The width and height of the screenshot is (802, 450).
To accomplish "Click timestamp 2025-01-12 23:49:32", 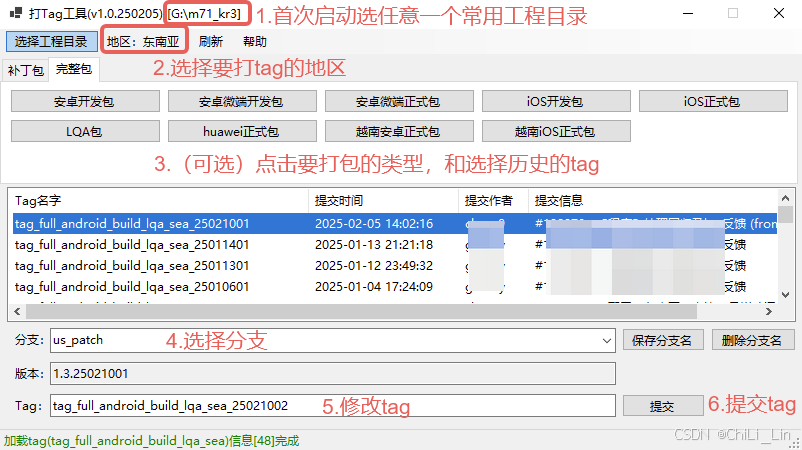I will [x=374, y=265].
